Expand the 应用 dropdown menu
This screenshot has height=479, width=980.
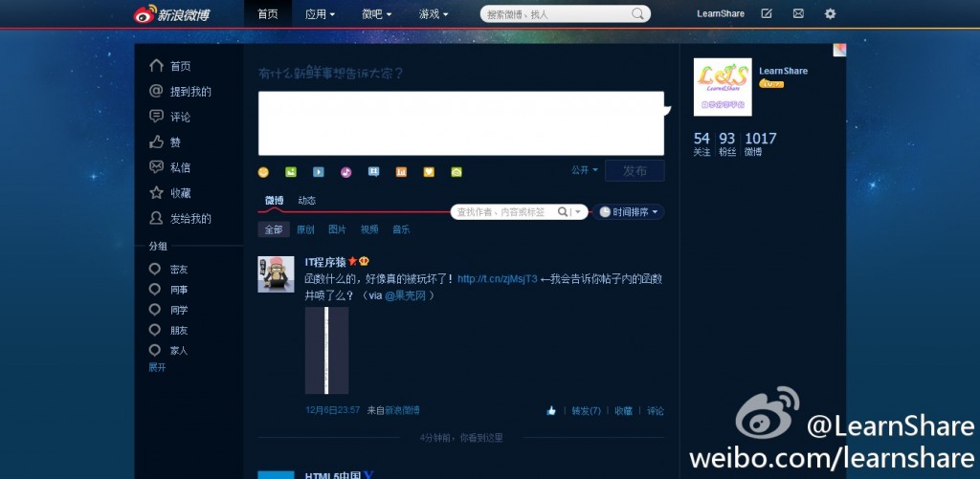tap(320, 13)
